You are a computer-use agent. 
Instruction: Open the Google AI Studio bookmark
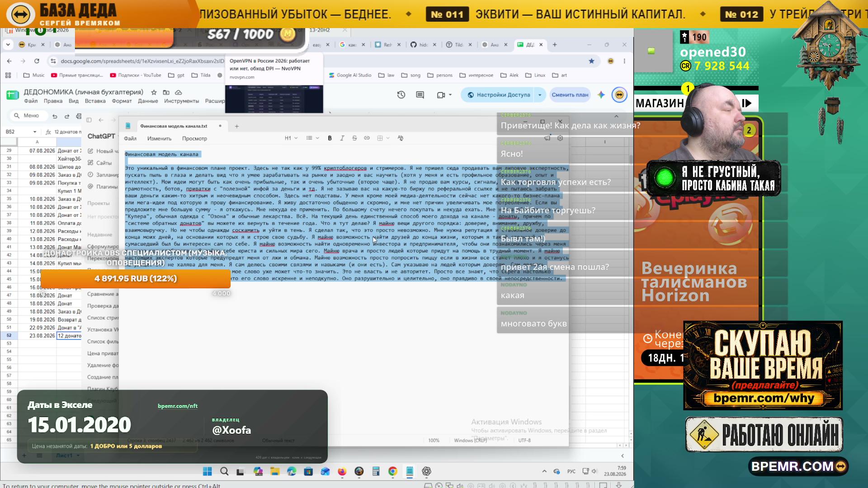(350, 75)
